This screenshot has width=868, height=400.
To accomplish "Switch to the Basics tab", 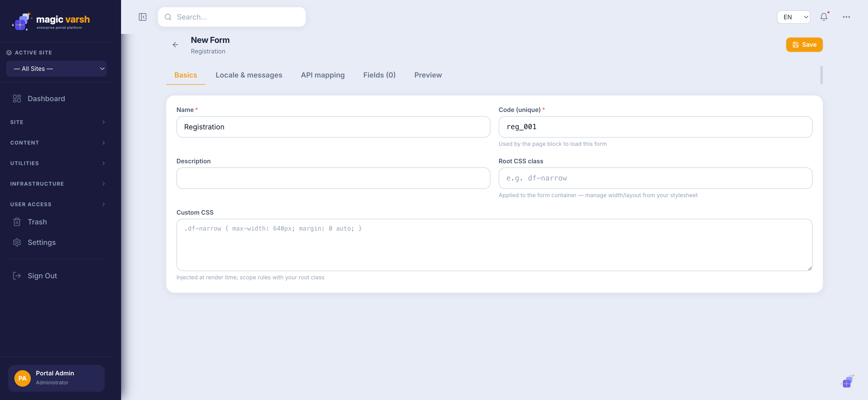I will coord(186,75).
